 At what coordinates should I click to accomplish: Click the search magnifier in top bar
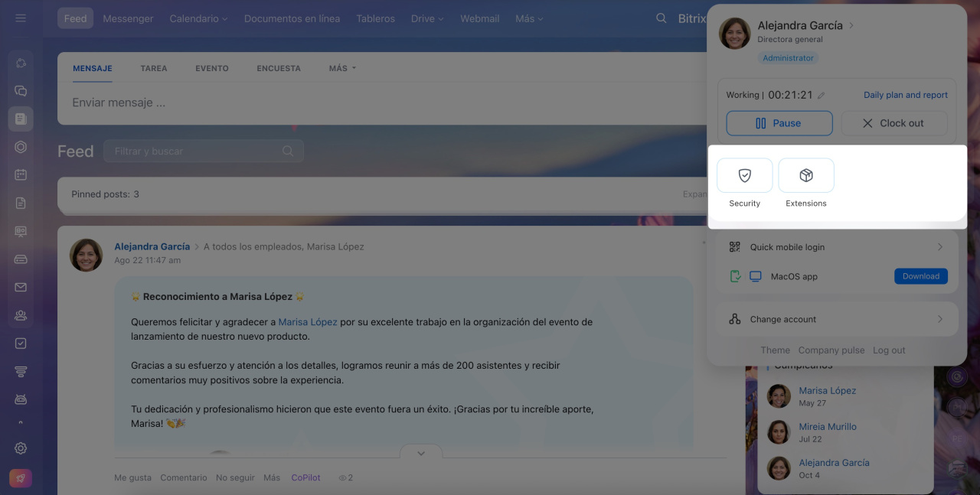click(661, 18)
